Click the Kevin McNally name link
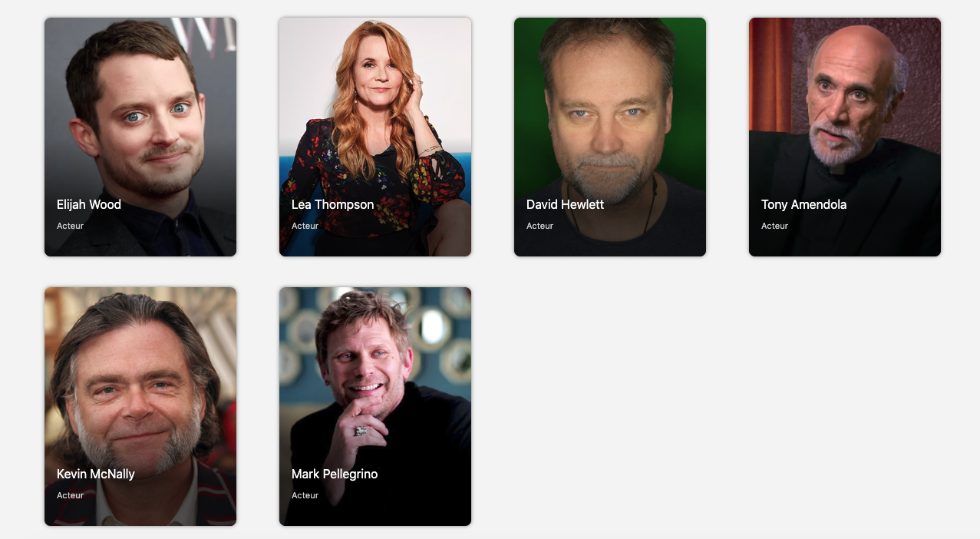 [x=96, y=474]
